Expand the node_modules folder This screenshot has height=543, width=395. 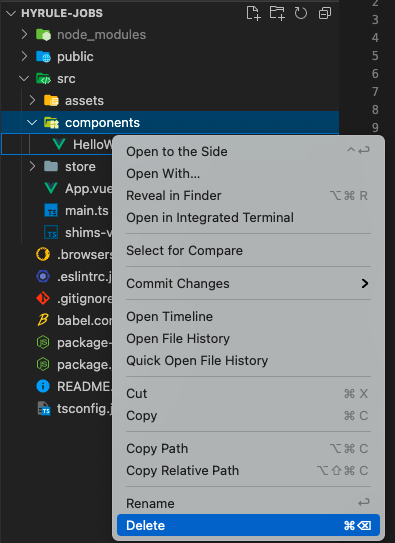coord(24,34)
